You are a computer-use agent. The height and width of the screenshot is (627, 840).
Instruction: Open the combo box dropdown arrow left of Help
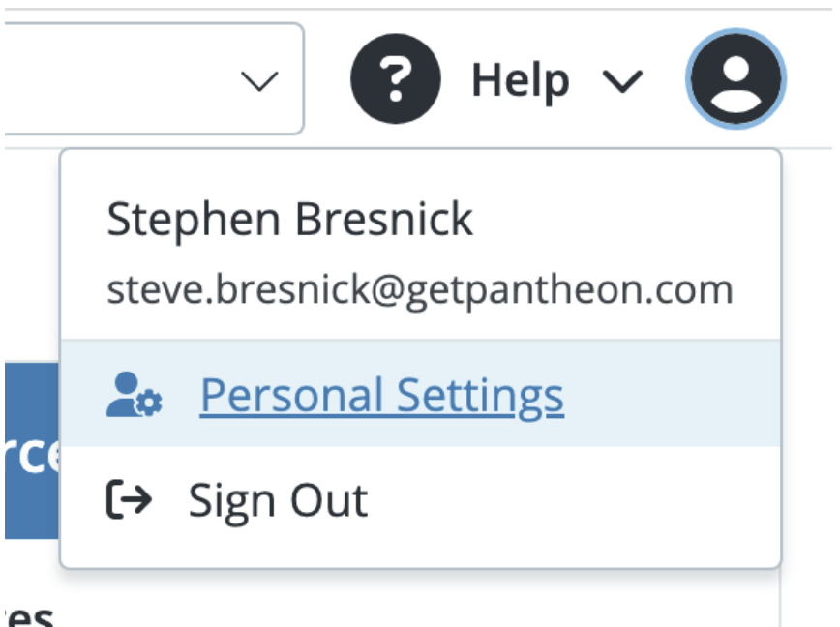click(258, 81)
